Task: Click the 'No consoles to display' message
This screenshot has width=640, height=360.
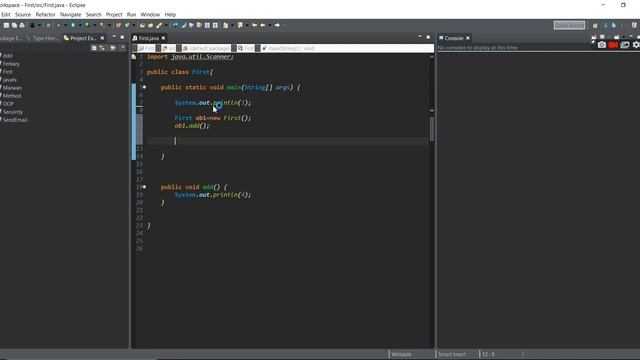Action: click(x=478, y=48)
